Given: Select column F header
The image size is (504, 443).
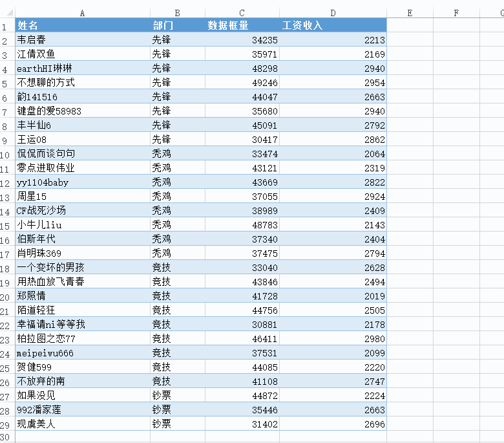Looking at the screenshot, I should pos(456,13).
